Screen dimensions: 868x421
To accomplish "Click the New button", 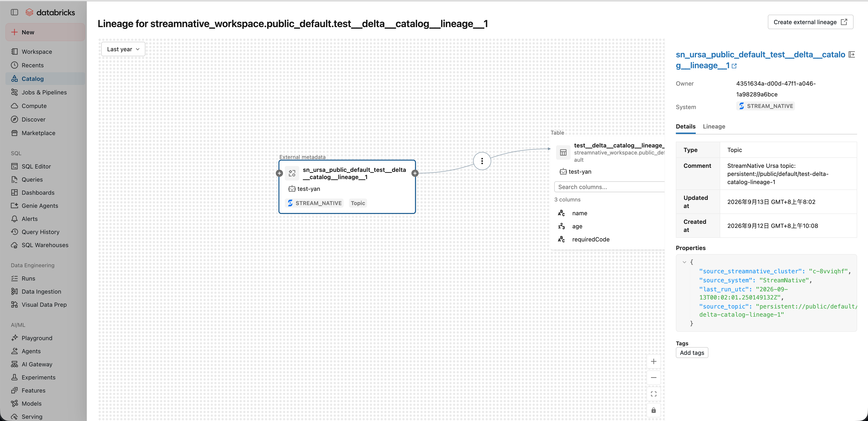I will tap(45, 32).
